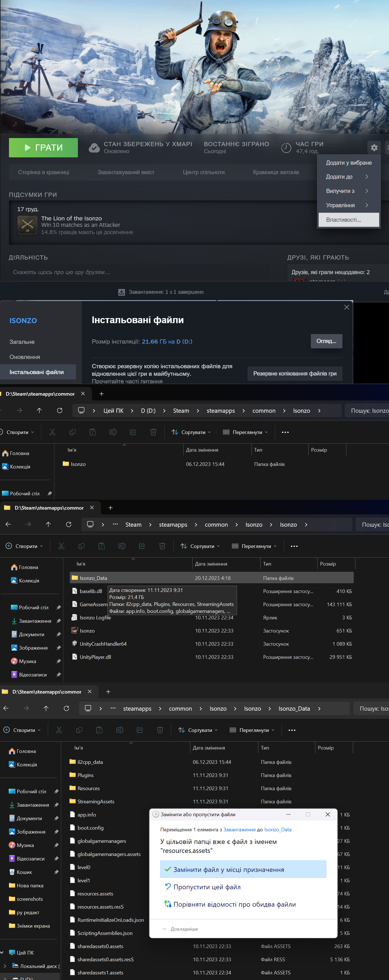Select the Isonzo_Data folder row
The height and width of the screenshot is (980, 389).
(93, 578)
